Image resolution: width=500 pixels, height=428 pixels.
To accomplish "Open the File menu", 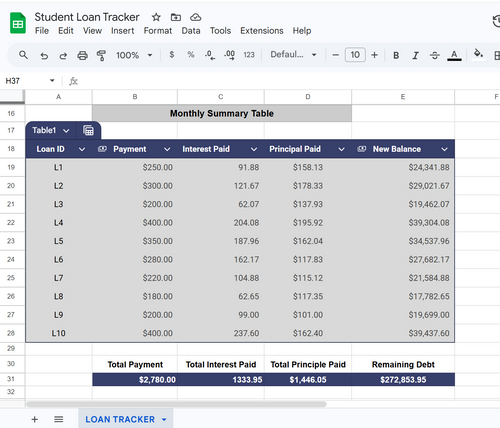I will [x=42, y=31].
